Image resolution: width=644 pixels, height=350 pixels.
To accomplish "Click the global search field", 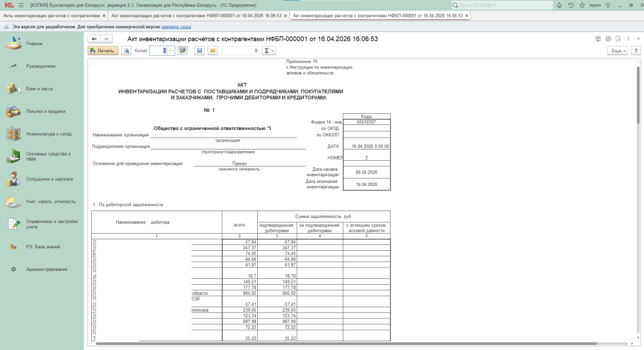I will pos(503,5).
